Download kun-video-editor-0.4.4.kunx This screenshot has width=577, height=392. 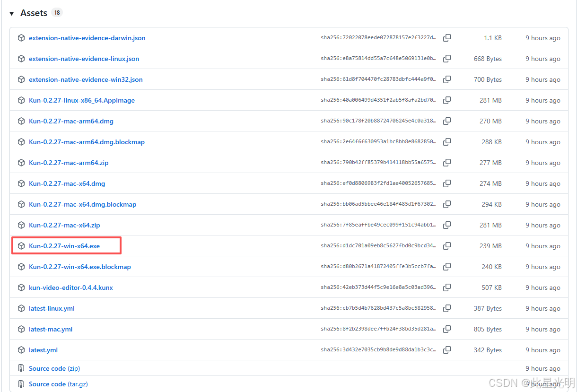click(x=71, y=287)
